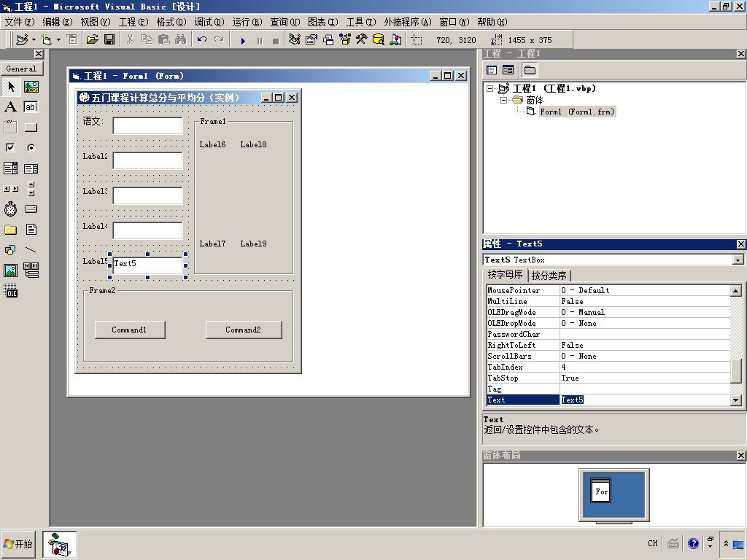
Task: Open the 格式 menu
Action: (x=171, y=22)
